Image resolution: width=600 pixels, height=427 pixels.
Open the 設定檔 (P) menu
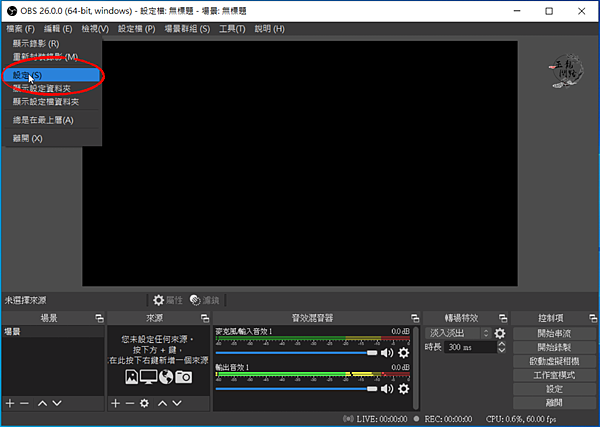(136, 29)
